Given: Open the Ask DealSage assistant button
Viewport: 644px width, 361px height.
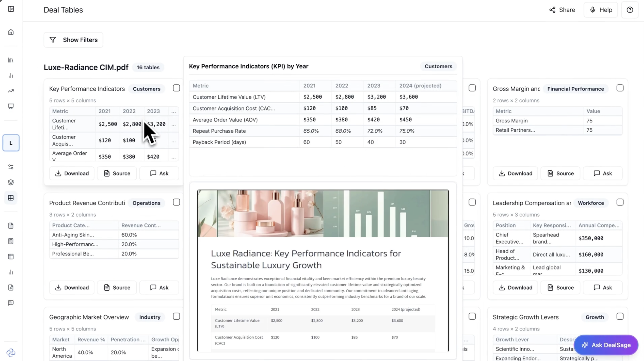Looking at the screenshot, I should coord(606,345).
